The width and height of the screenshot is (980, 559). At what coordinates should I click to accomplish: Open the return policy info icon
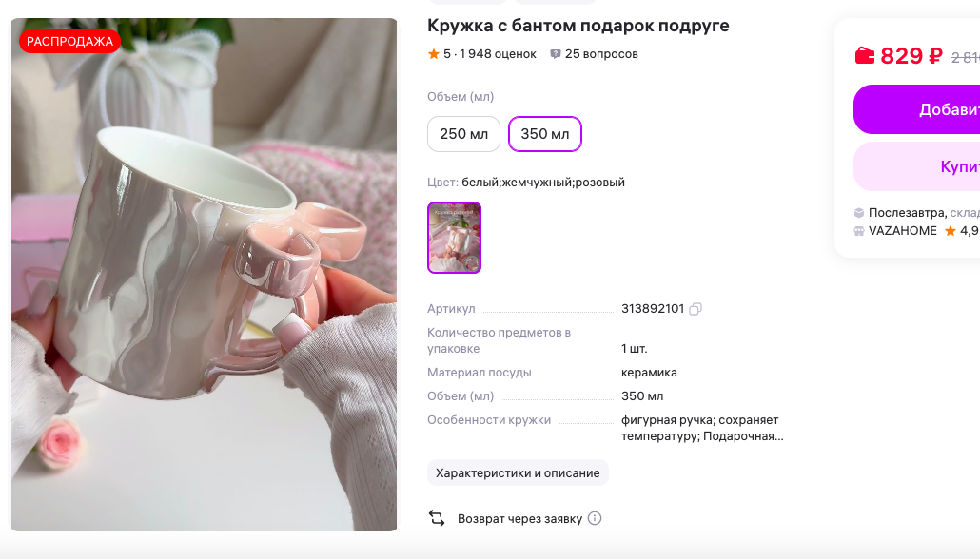pos(595,518)
